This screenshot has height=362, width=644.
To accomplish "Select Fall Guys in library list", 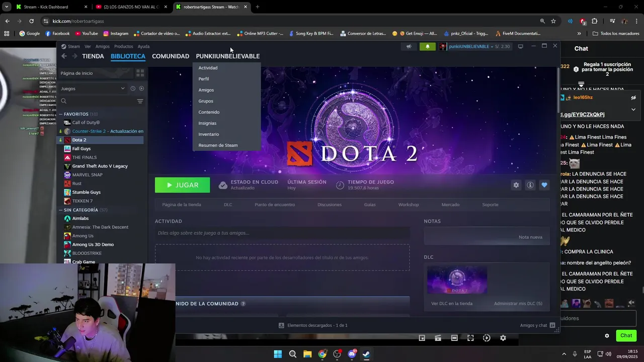I will (81, 149).
